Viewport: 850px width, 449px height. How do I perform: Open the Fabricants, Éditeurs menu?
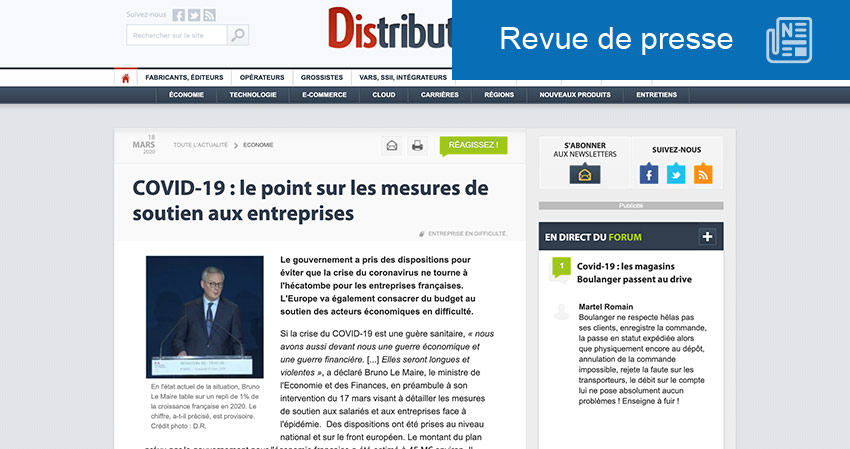(185, 77)
